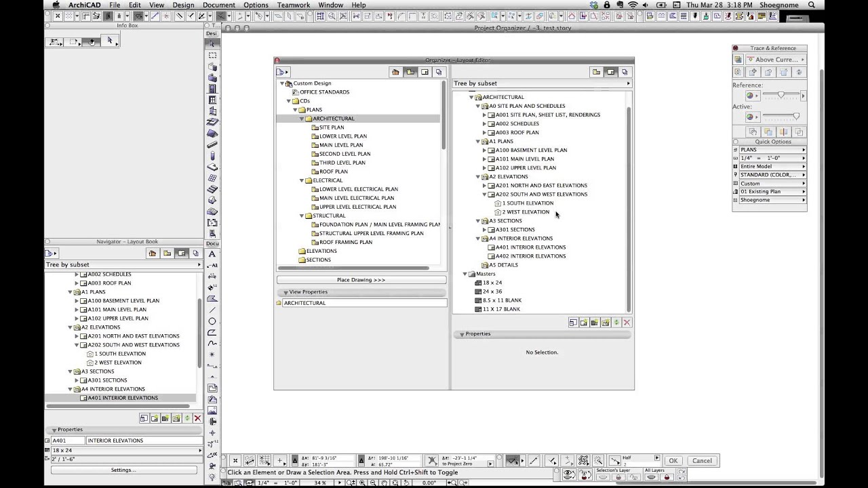Click the Project Map icon in the Organizer's left pane

point(396,72)
